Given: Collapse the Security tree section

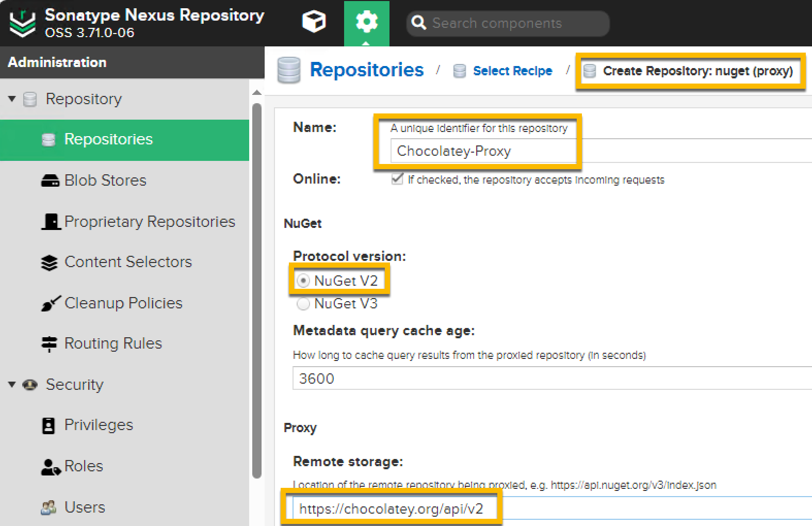Looking at the screenshot, I should pyautogui.click(x=11, y=384).
